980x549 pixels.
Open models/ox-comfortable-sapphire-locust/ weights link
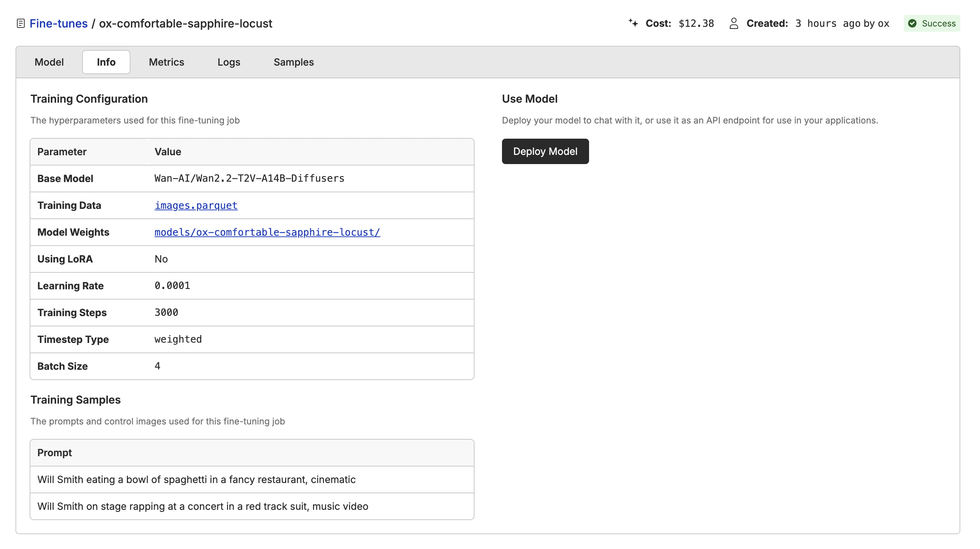(x=267, y=232)
